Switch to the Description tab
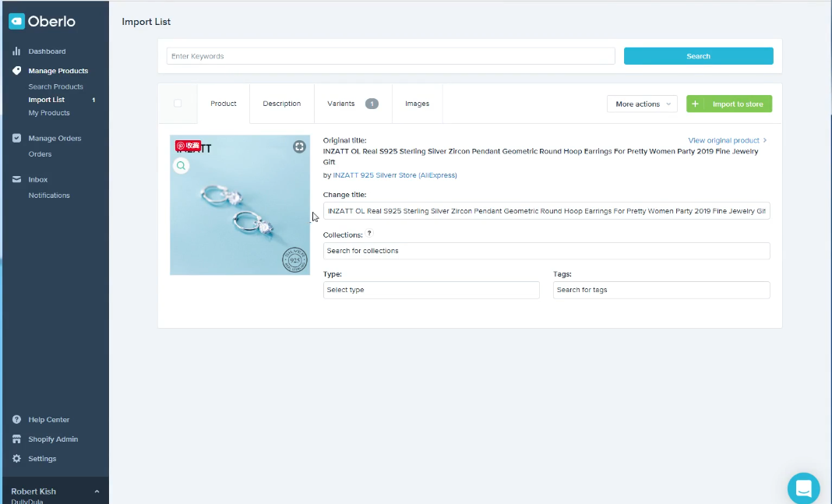Image resolution: width=832 pixels, height=504 pixels. point(281,104)
